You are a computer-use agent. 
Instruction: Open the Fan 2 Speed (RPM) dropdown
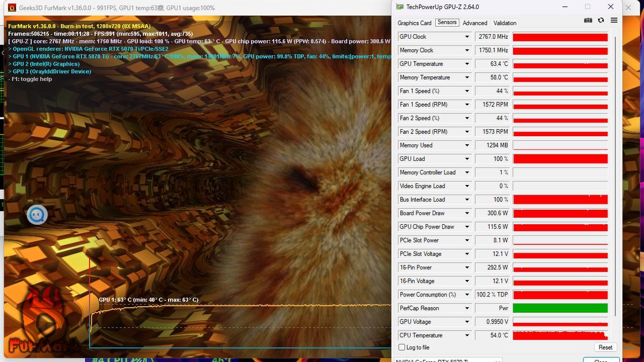point(467,132)
